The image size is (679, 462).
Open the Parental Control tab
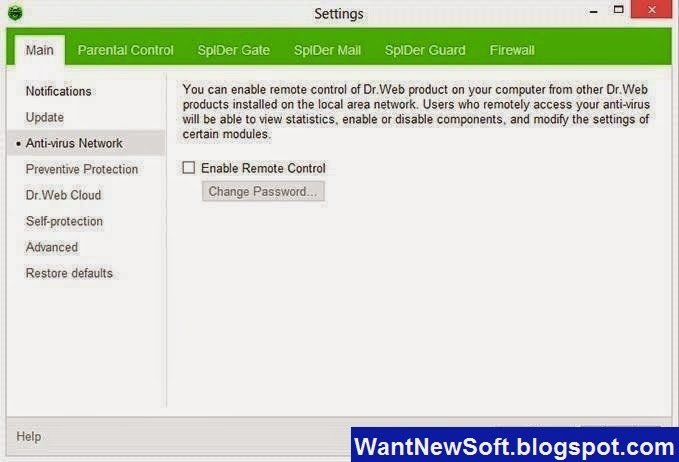coord(126,50)
